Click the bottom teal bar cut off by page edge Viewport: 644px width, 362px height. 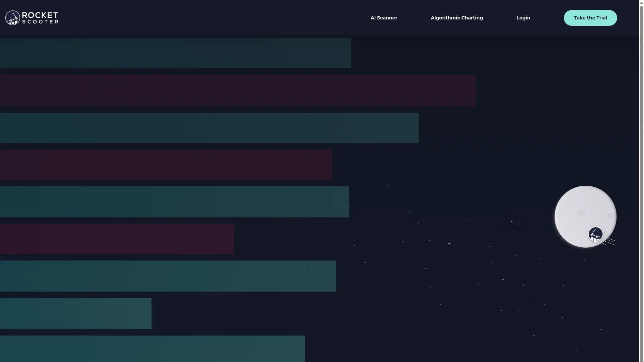pyautogui.click(x=152, y=349)
